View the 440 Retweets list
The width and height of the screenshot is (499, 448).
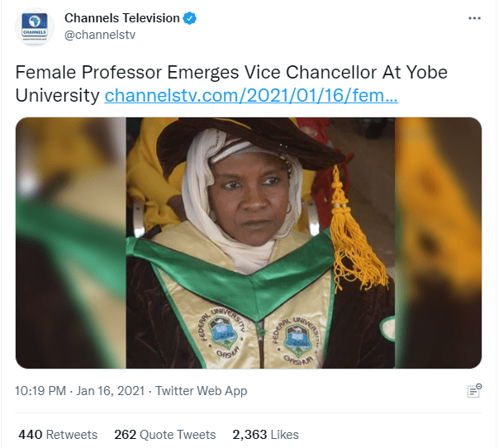58,435
